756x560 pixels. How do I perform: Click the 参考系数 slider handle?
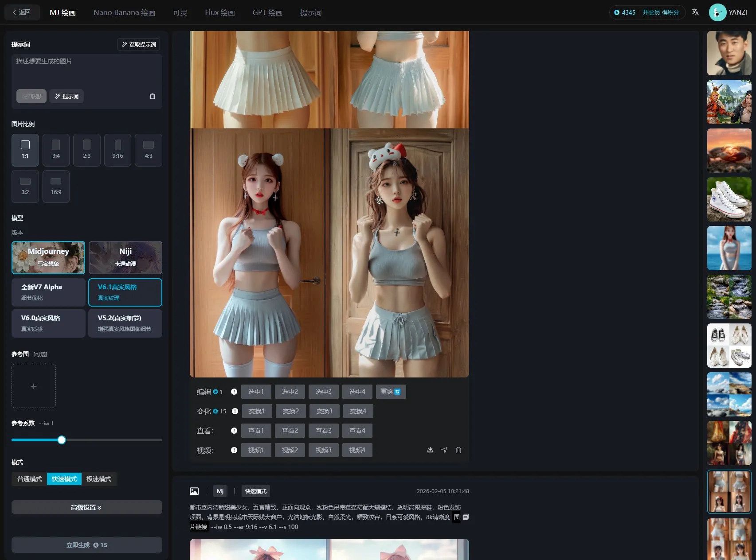click(x=62, y=440)
